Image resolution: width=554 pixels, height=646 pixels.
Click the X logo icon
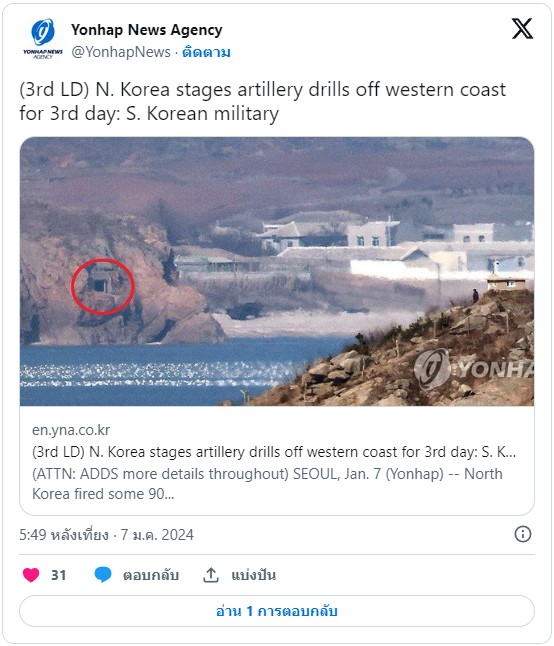click(522, 29)
